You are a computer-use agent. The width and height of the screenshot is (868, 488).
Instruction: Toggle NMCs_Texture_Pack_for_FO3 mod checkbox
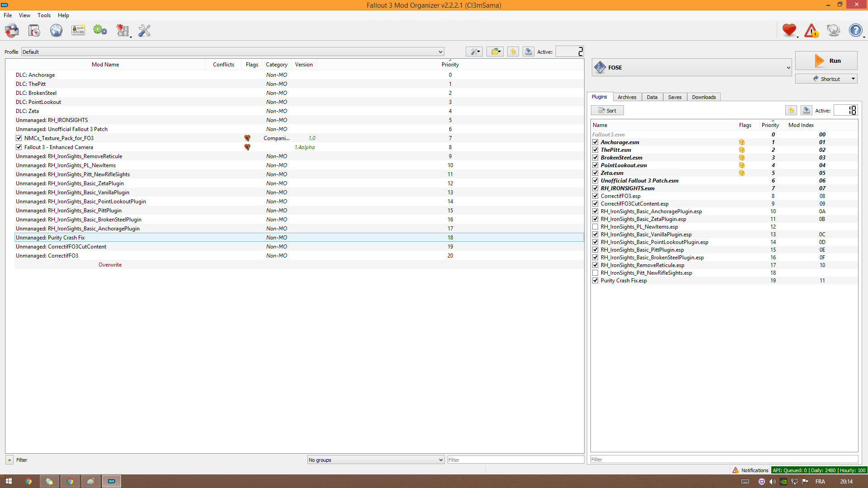click(x=19, y=138)
